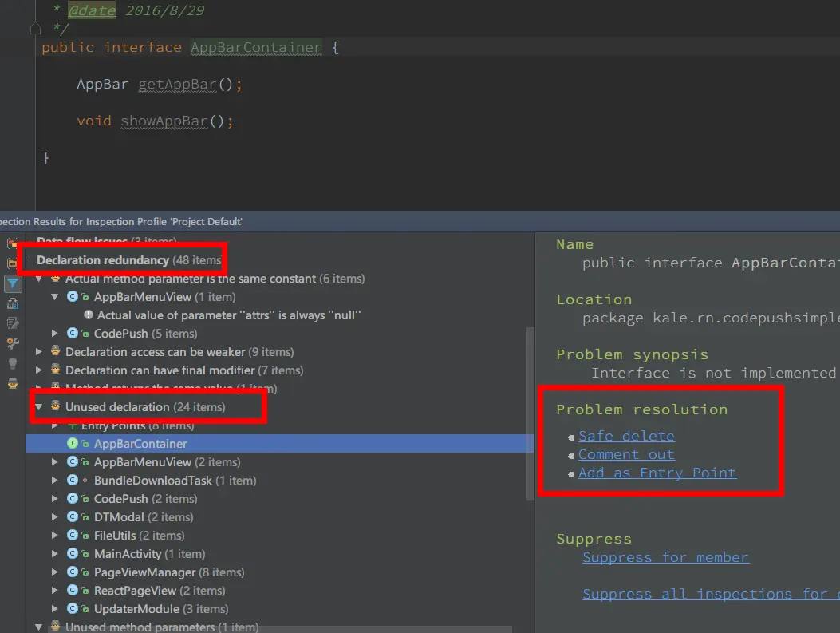The image size is (840, 633).
Task: Expand the FileUtils (2 items) node
Action: [54, 535]
